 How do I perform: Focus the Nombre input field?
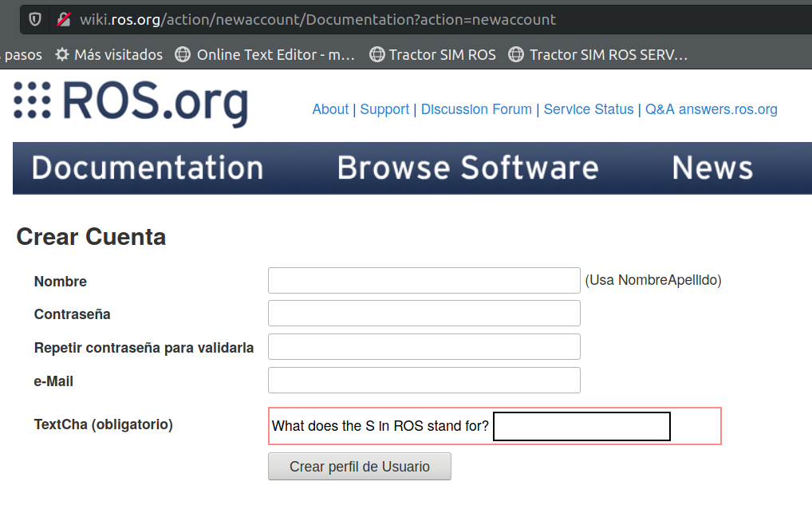point(424,280)
